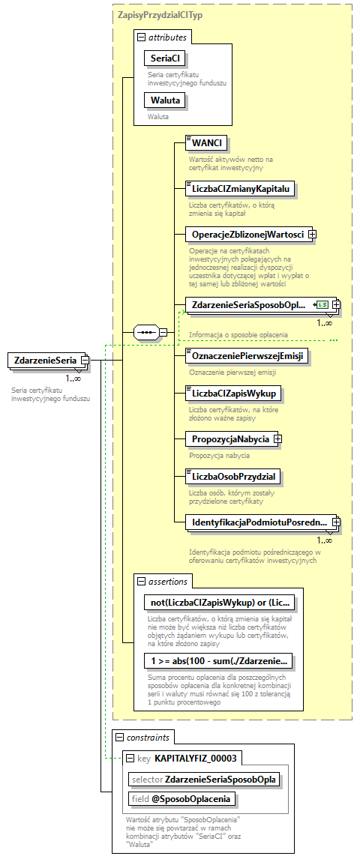360x868 pixels.
Task: Click the identity constraint icon on ZdarzenieSeriaSposobOpl...
Action: (x=321, y=304)
